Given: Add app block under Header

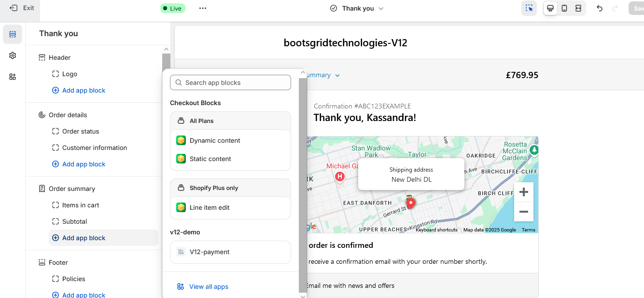Looking at the screenshot, I should (x=79, y=90).
